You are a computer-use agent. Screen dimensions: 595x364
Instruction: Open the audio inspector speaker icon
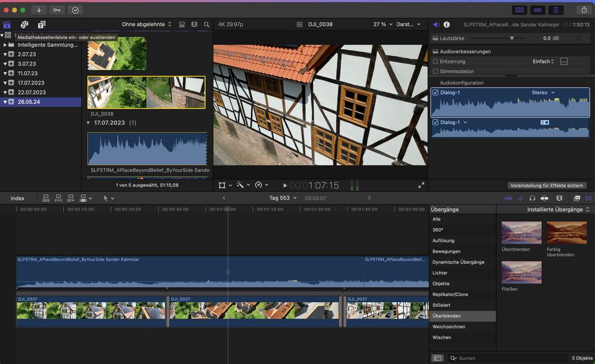tap(436, 24)
